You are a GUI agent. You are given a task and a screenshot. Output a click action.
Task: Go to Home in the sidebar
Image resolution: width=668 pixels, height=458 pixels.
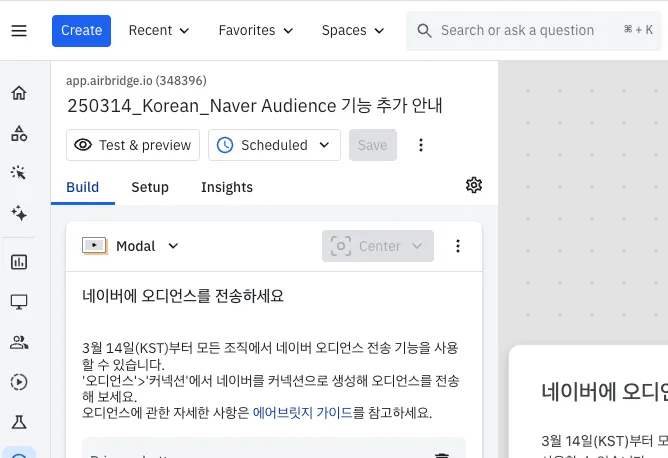point(19,93)
